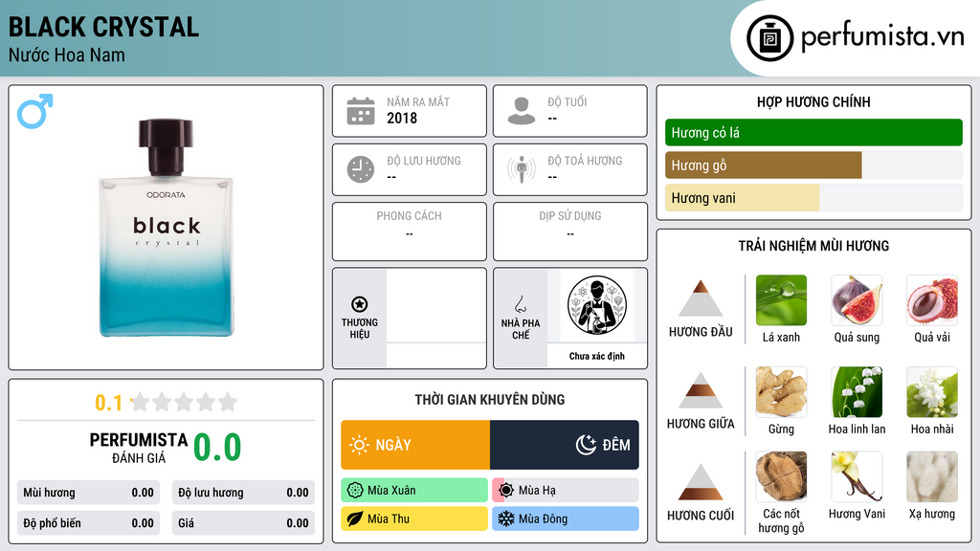The image size is (980, 551).
Task: Click the Hương cỏ lá green bar
Action: pyautogui.click(x=813, y=132)
